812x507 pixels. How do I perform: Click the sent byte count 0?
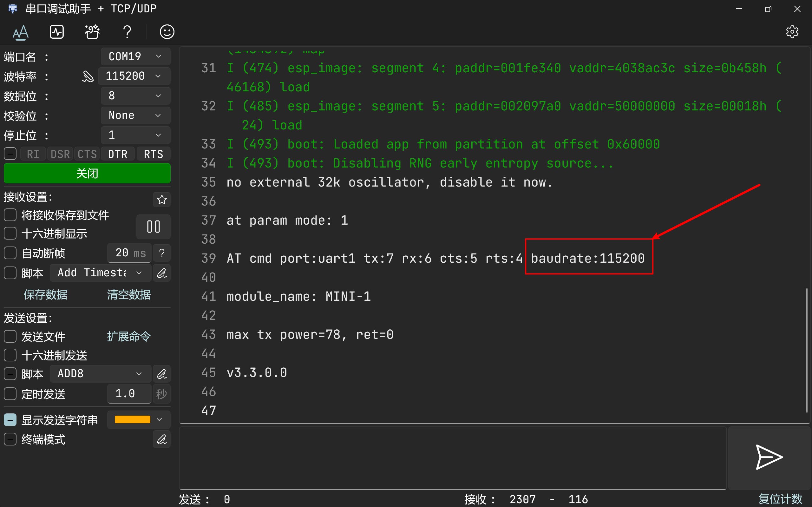tap(227, 499)
